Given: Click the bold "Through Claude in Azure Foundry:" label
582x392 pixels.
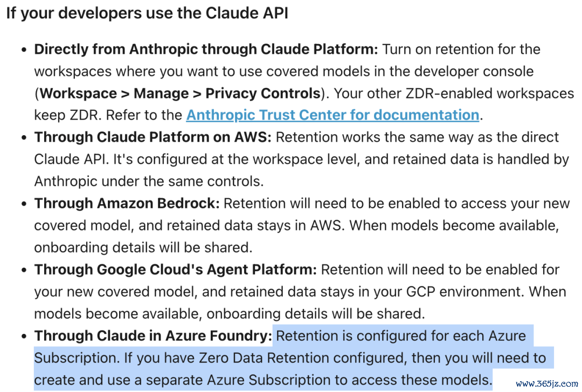Looking at the screenshot, I should click(x=153, y=335).
